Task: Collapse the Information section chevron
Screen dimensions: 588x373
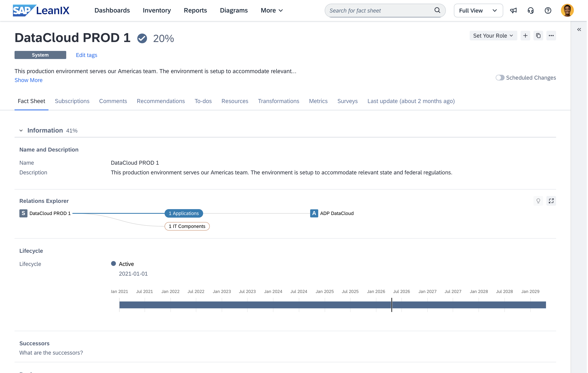Action: (x=21, y=131)
